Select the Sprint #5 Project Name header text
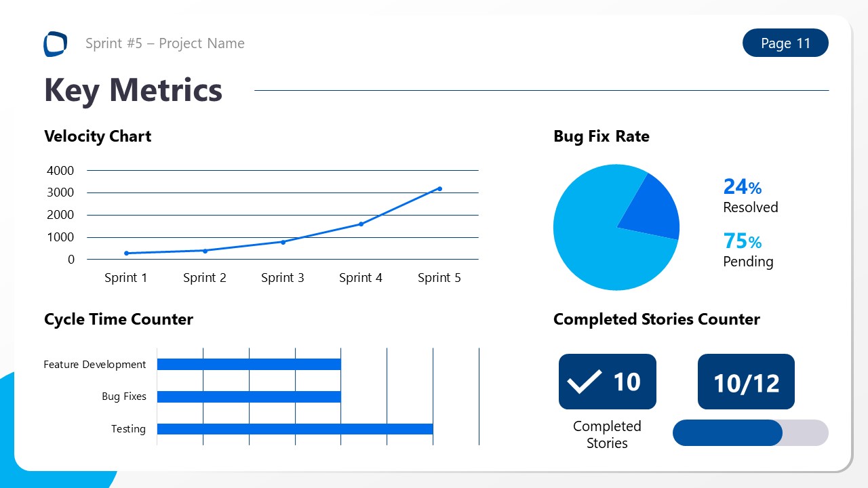Viewport: 868px width, 488px height. point(165,43)
